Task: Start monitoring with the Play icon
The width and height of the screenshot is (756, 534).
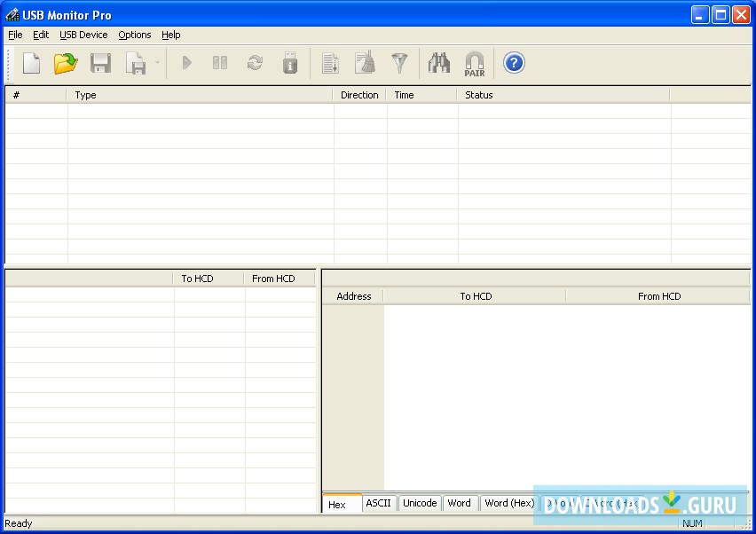Action: (187, 63)
